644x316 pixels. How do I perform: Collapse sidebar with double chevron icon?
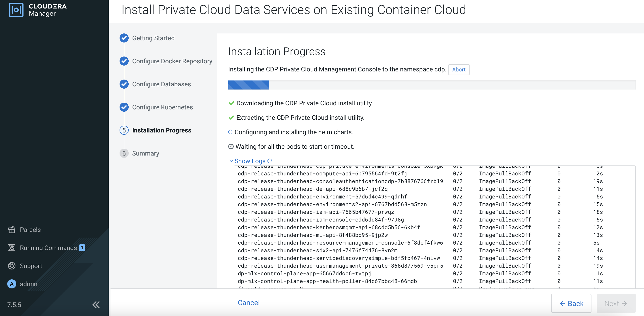96,304
